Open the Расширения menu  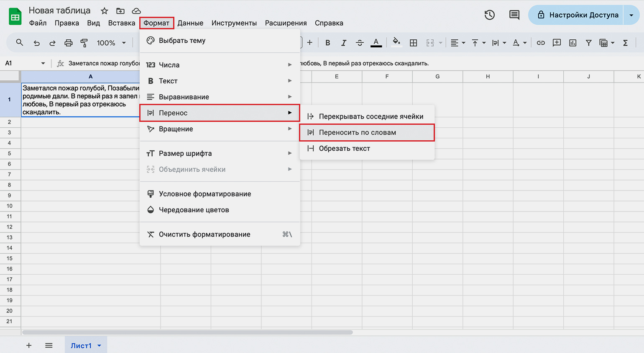coord(286,23)
